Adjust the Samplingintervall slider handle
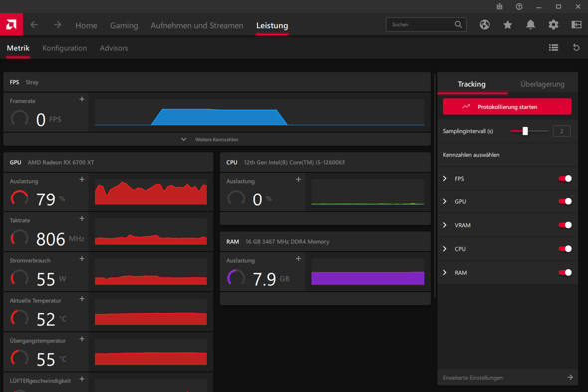Viewport: 588px width, 392px height. (525, 131)
